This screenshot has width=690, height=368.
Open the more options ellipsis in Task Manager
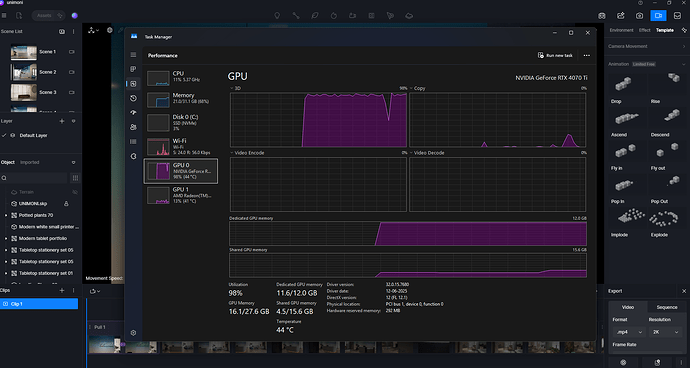point(586,55)
